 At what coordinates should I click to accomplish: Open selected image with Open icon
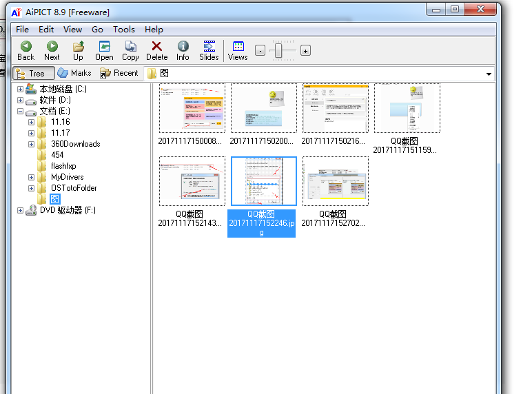click(104, 50)
